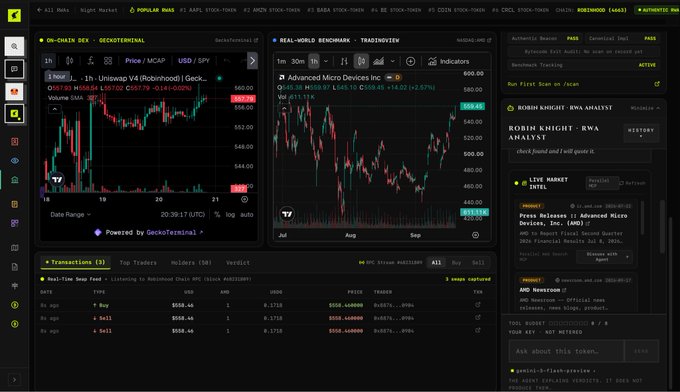Open Indicators in TradingView chart

(448, 62)
